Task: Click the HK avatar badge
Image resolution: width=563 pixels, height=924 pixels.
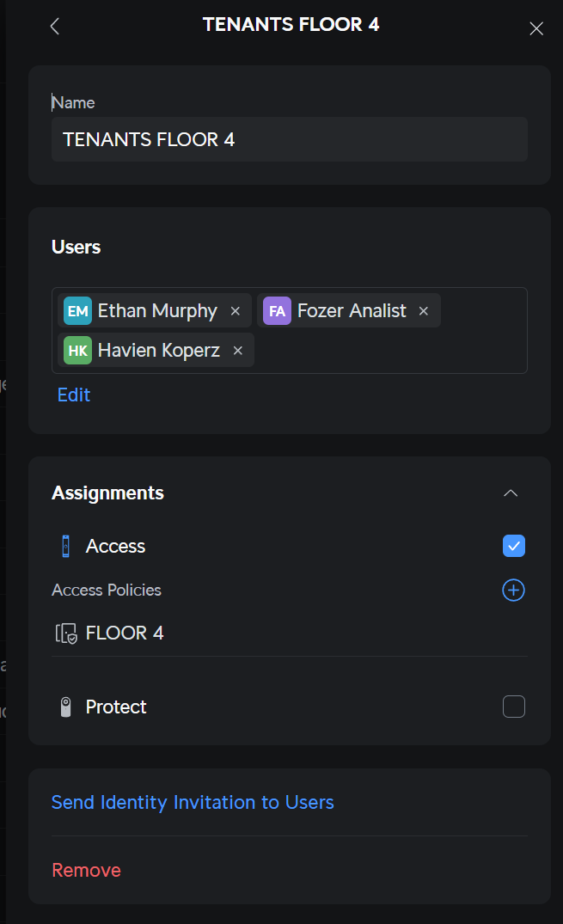Action: point(77,351)
